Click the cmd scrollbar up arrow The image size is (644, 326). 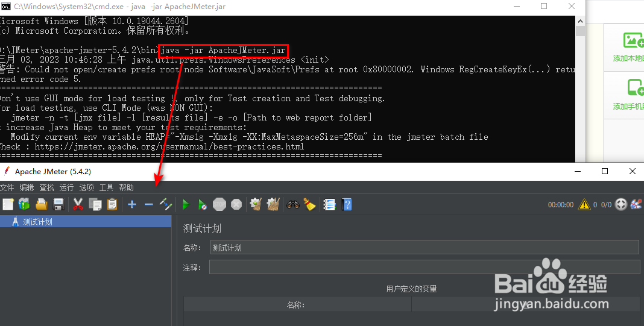click(x=580, y=21)
